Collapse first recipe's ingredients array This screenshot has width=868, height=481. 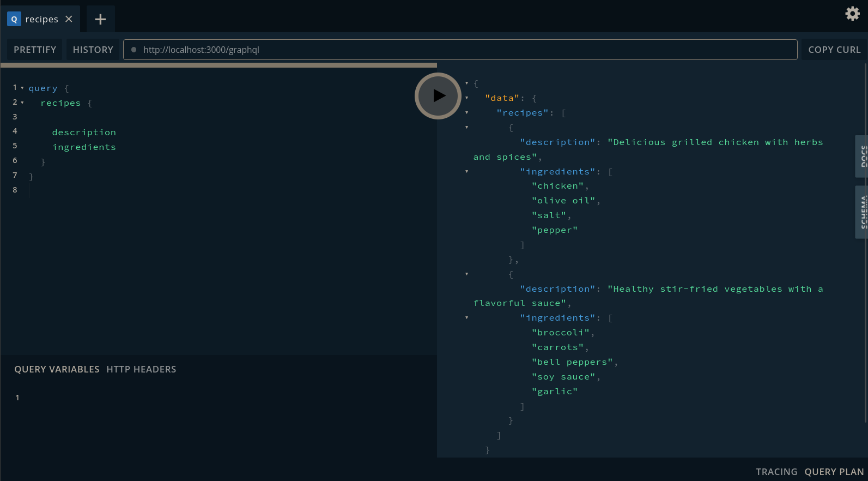467,172
